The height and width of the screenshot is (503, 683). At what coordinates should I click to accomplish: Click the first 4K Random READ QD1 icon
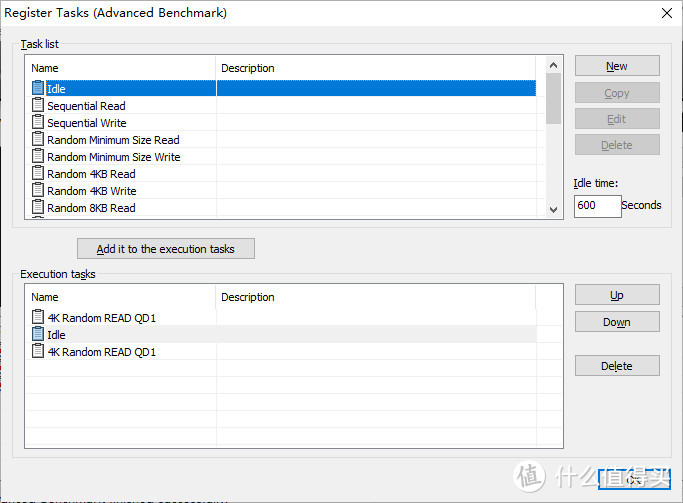coord(38,318)
